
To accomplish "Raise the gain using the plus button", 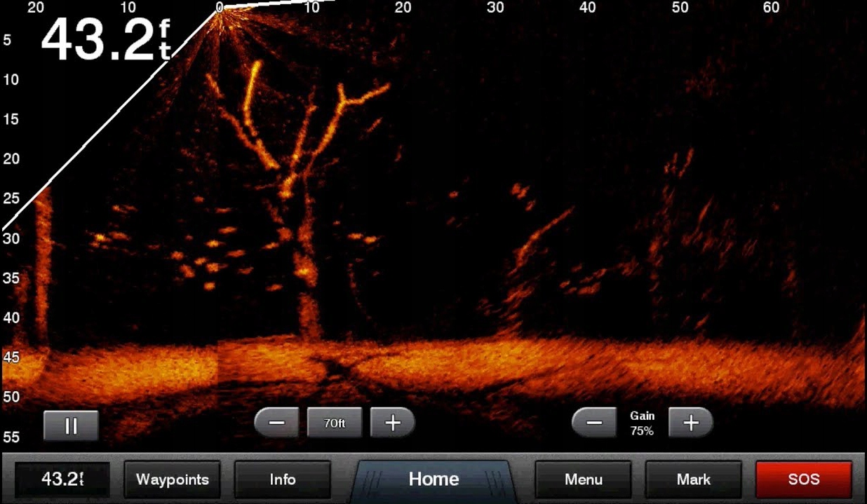I will click(x=691, y=423).
